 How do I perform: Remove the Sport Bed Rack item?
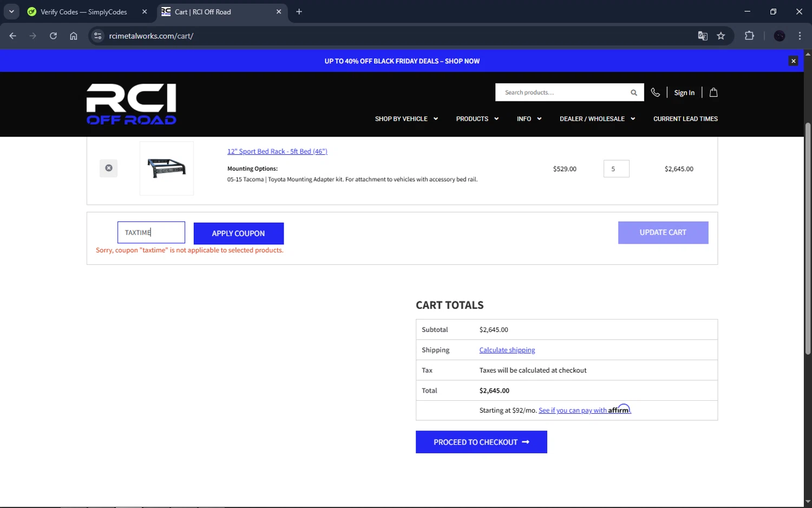point(109,168)
